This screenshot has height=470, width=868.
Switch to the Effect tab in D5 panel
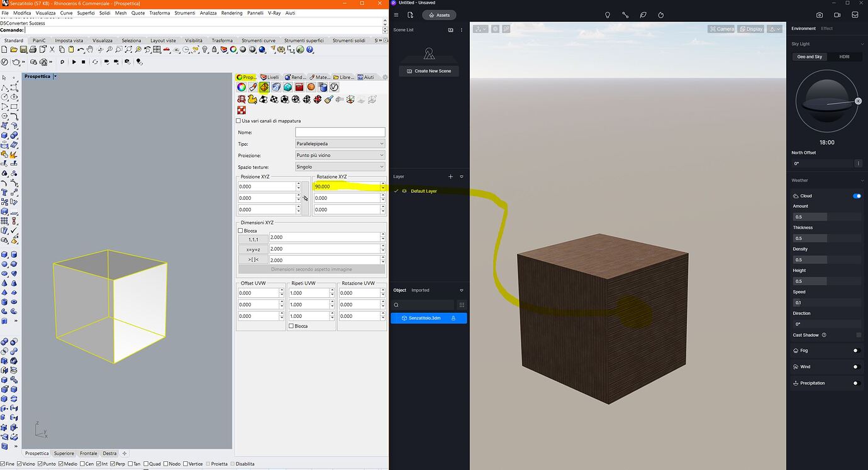coord(826,28)
